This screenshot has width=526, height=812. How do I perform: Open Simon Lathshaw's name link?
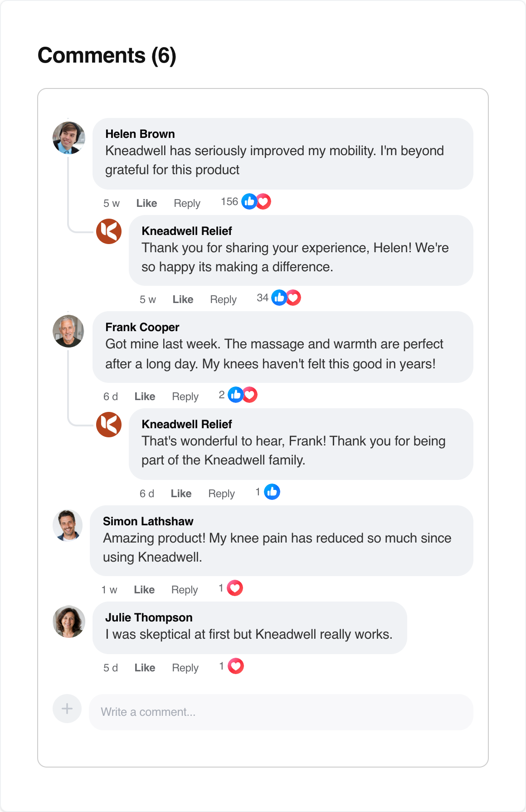pos(148,521)
